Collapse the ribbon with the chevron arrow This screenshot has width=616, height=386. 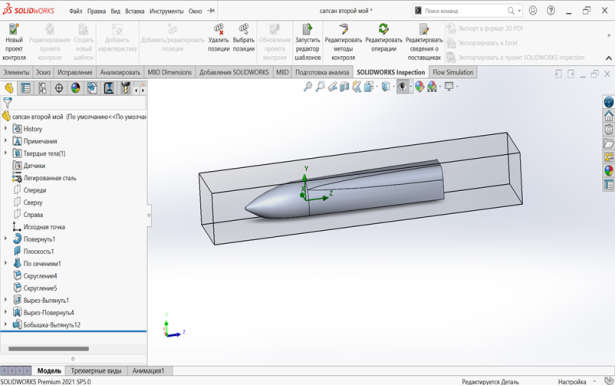click(x=609, y=58)
